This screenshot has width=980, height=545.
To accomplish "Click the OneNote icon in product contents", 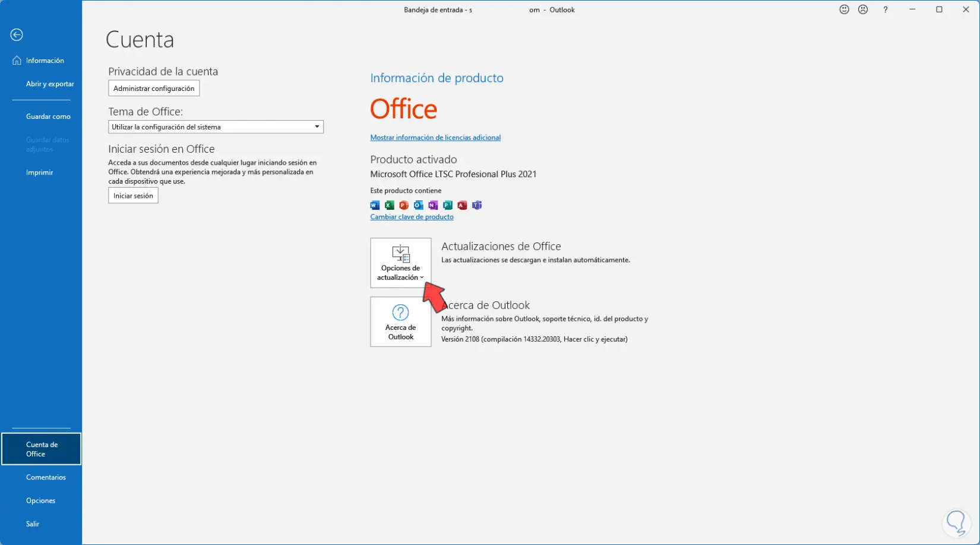I will tap(433, 205).
